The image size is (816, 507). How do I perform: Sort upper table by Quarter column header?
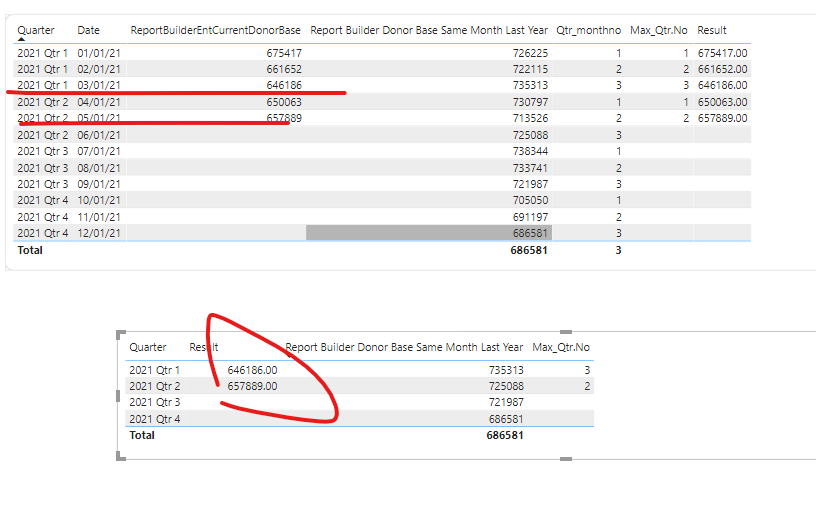pyautogui.click(x=35, y=30)
